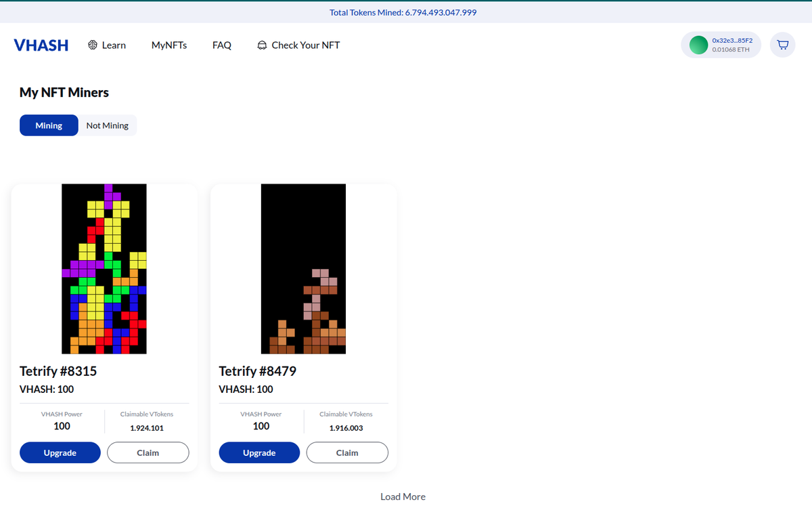The height and width of the screenshot is (508, 812).
Task: Click the My NFT Miners heading
Action: click(x=64, y=92)
